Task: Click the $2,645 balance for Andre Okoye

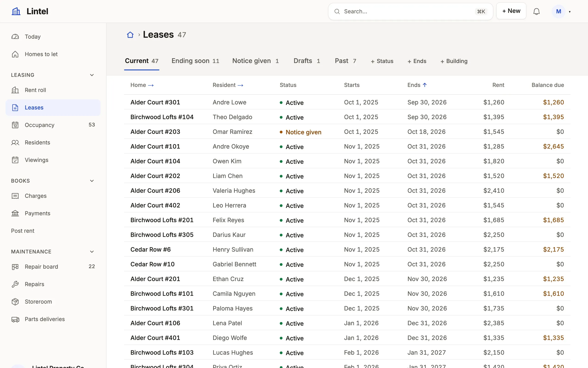Action: 553,147
